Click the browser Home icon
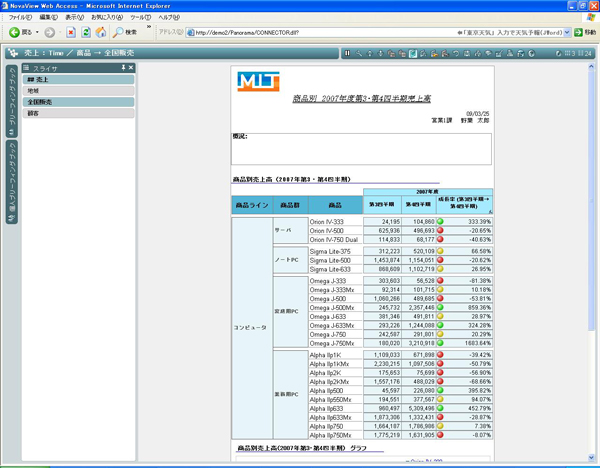Image resolution: width=600 pixels, height=468 pixels. click(101, 33)
